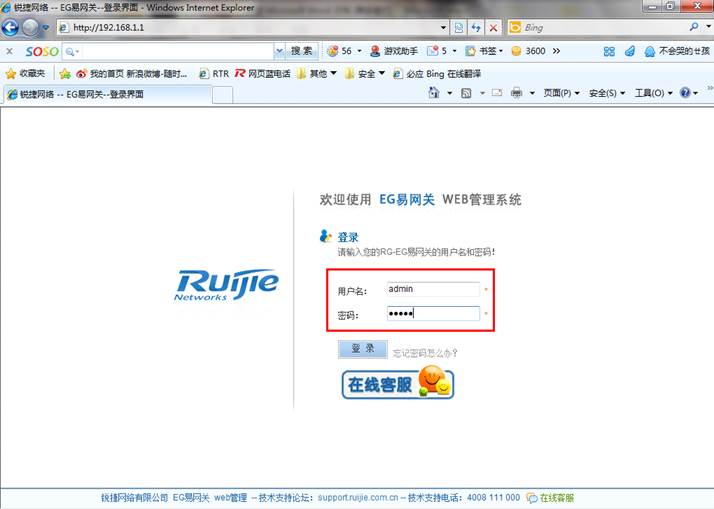Click the blue feather icon in SOSO toolbar

tap(630, 51)
